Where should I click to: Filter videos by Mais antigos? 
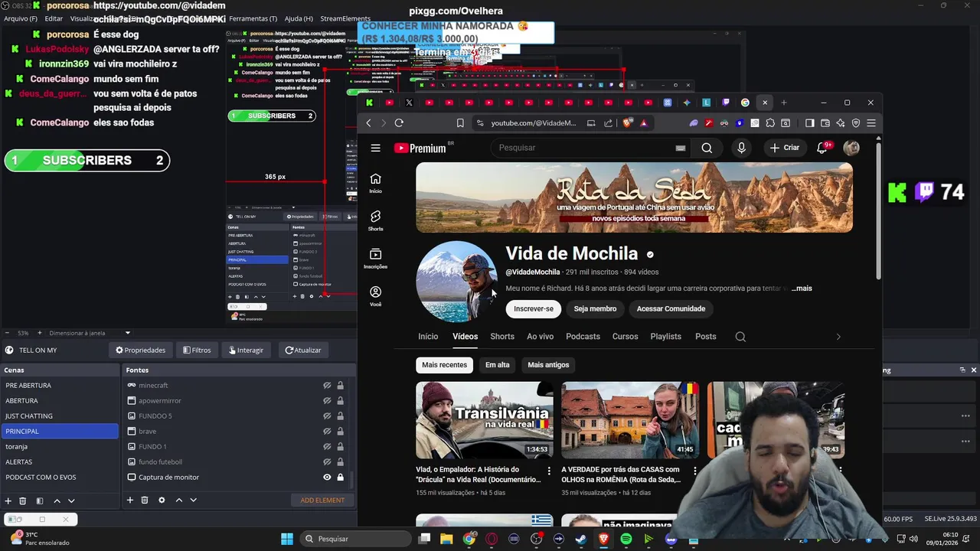(548, 365)
